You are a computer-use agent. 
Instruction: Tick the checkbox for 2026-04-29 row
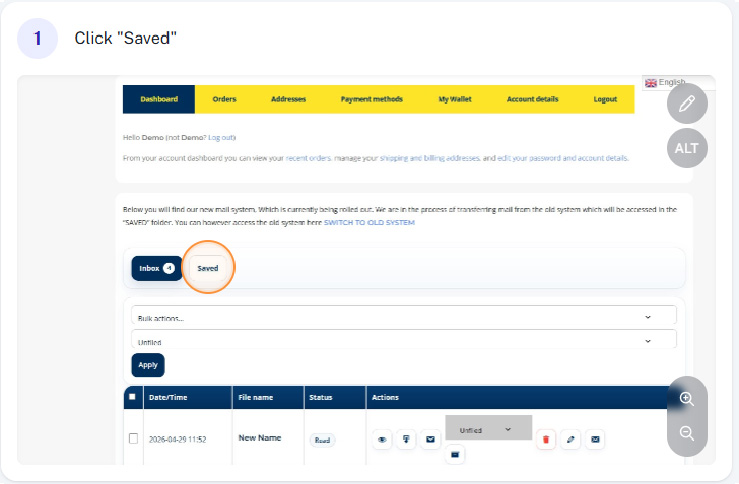pyautogui.click(x=133, y=438)
